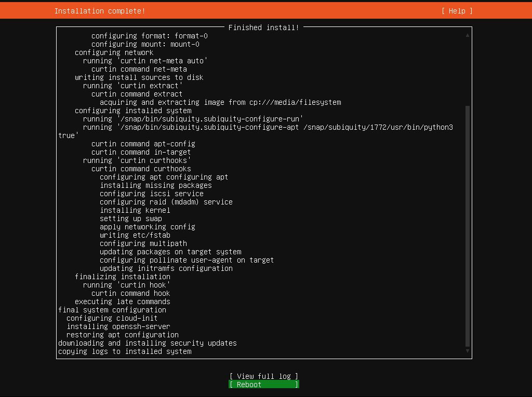Click the configuring cloud-init line
Screen dimensions: 532x397
pos(112,318)
